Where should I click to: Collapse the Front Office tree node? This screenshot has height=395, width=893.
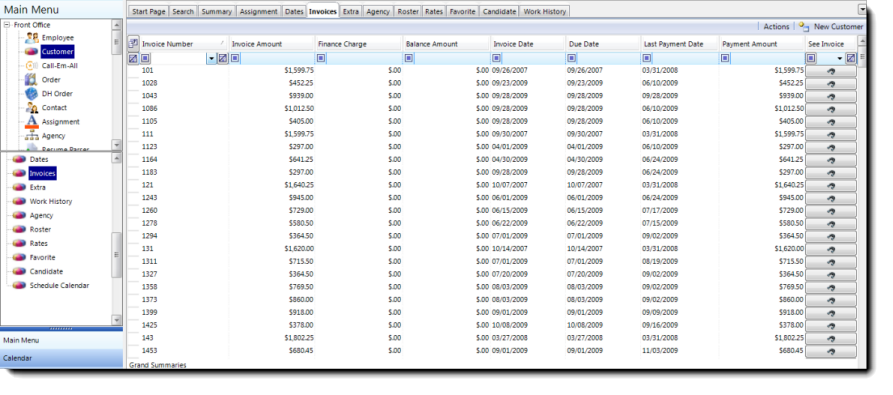point(7,25)
